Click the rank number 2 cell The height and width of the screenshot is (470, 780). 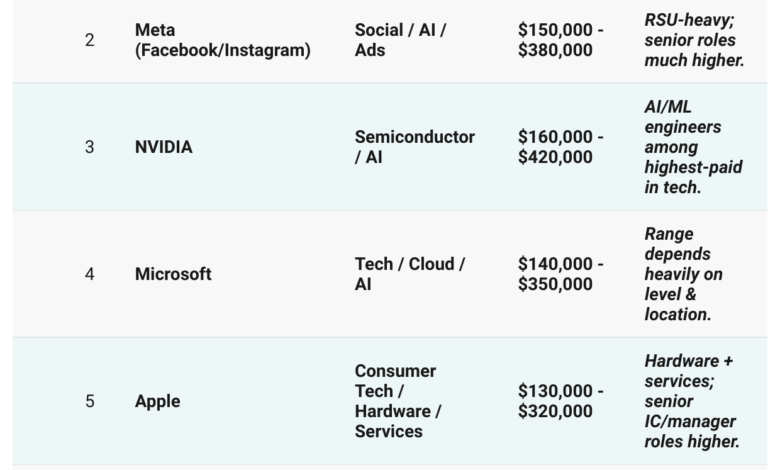89,40
